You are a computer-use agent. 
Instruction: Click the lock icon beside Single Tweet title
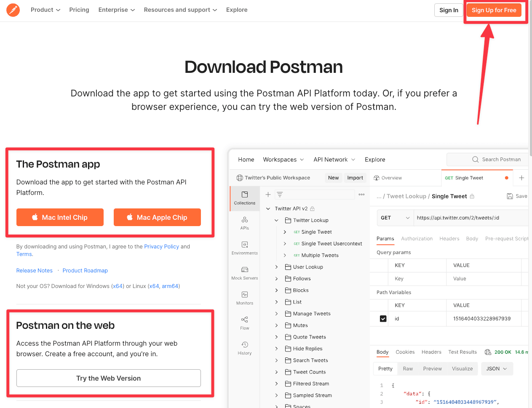(472, 196)
